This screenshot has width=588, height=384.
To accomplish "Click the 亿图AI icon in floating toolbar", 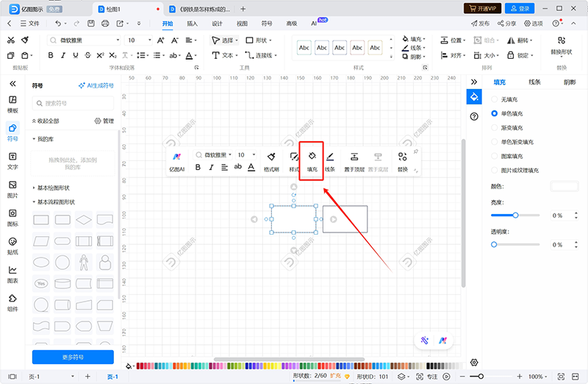I will point(177,161).
